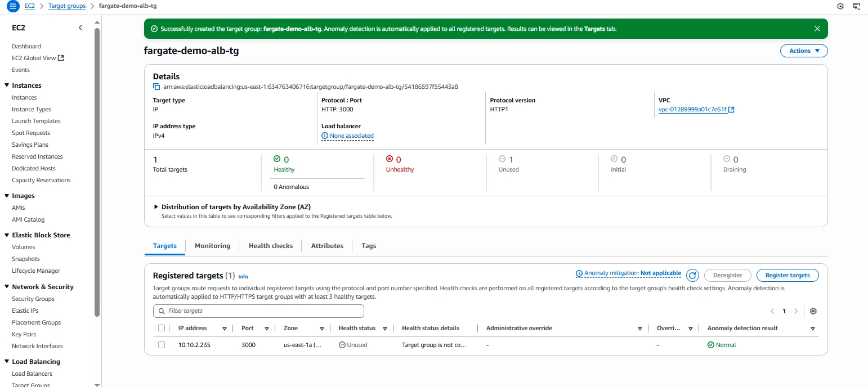Open table preferences gear icon
This screenshot has width=868, height=387.
pos(813,311)
